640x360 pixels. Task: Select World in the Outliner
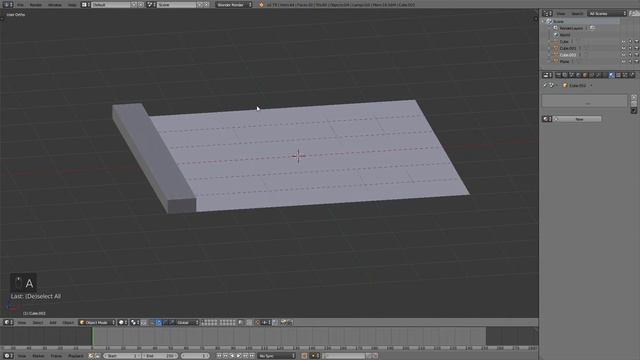(x=565, y=35)
